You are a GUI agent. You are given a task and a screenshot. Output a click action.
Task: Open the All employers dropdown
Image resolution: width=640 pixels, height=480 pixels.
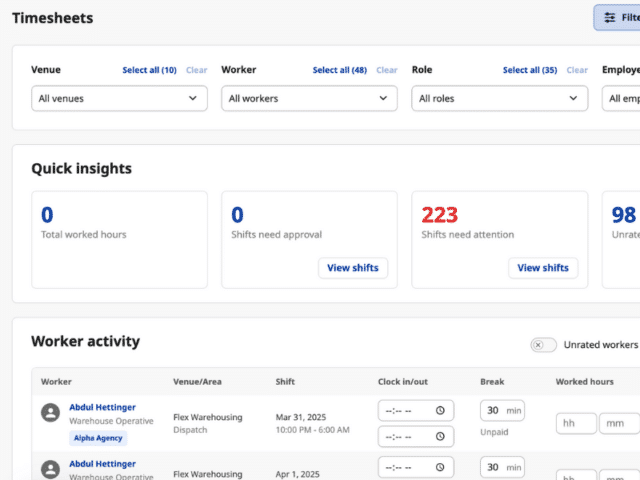621,98
